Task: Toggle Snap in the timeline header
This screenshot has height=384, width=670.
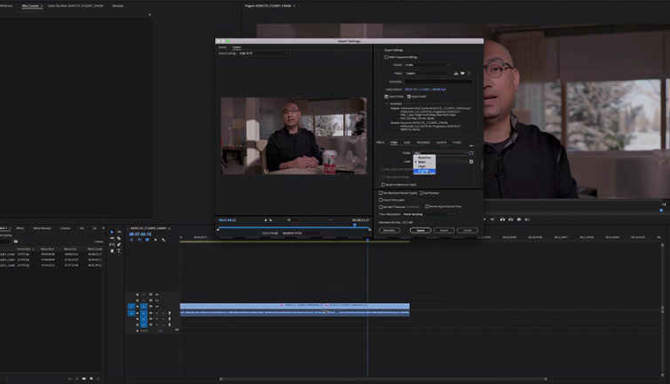Action: click(139, 240)
